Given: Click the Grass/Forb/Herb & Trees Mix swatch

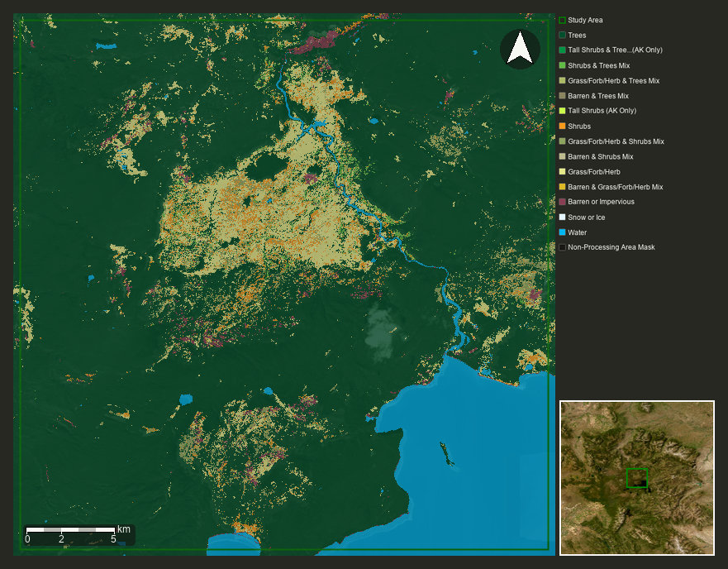Looking at the screenshot, I should 562,80.
